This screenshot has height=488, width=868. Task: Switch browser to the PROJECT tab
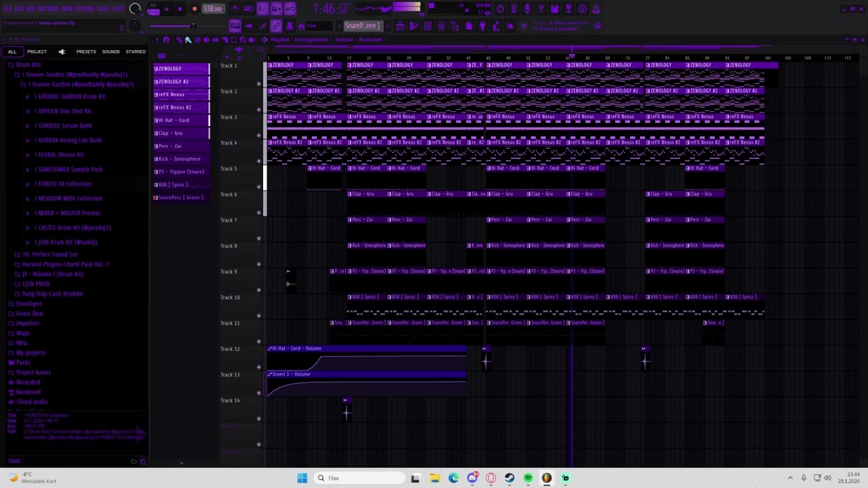[x=37, y=52]
